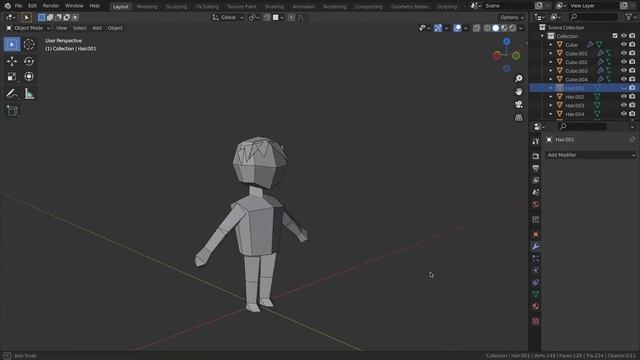Open the Global orientation dropdown
This screenshot has height=360, width=640.
pos(228,18)
